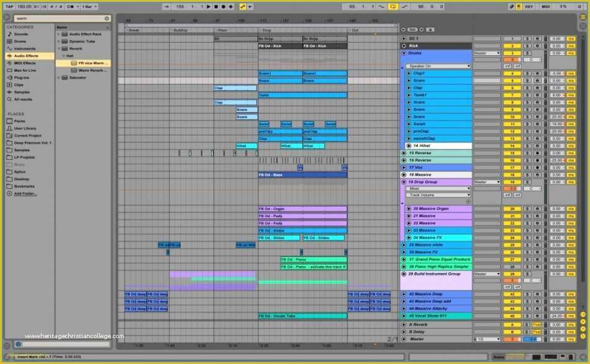Adjust Master track volume slider
The width and height of the screenshot is (590, 364).
coord(512,339)
